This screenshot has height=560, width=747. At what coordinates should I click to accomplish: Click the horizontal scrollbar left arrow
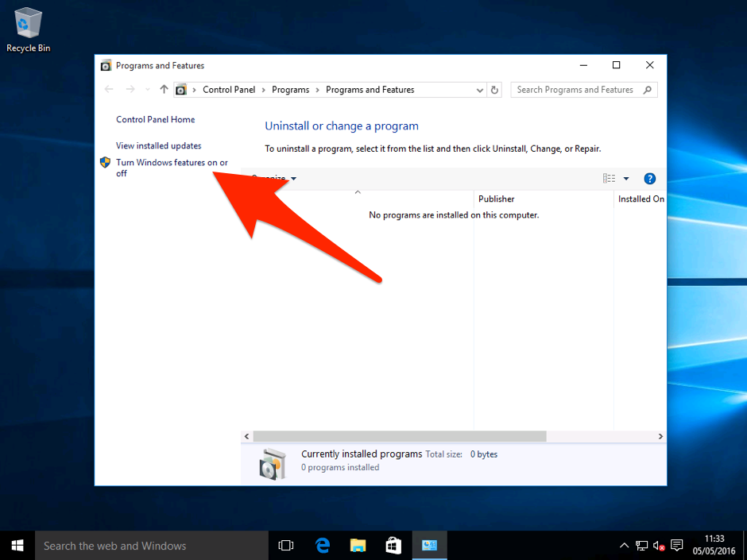[x=247, y=436]
